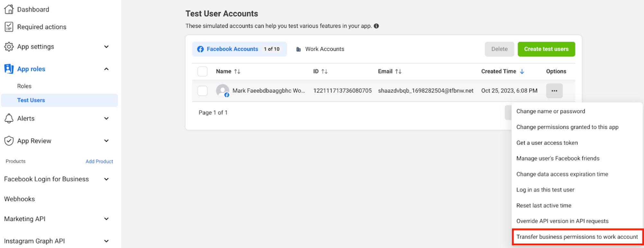The height and width of the screenshot is (248, 644).
Task: Open Roles in the sidebar
Action: pos(24,86)
